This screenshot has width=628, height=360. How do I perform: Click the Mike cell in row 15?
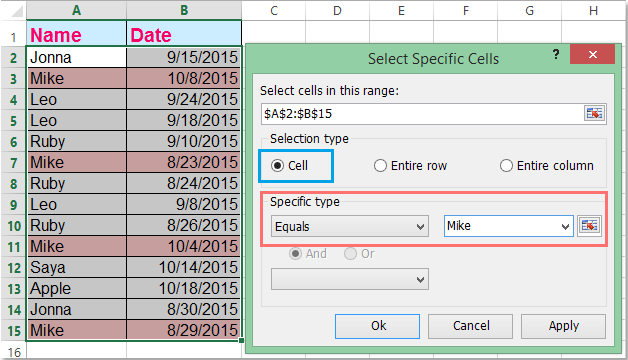(76, 330)
